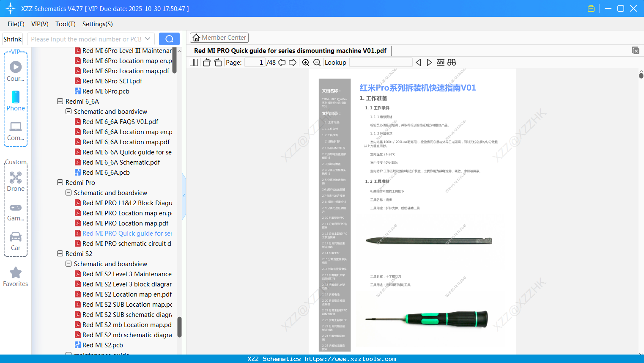This screenshot has width=644, height=363.
Task: Click the Abi text option icon
Action: [x=440, y=63]
